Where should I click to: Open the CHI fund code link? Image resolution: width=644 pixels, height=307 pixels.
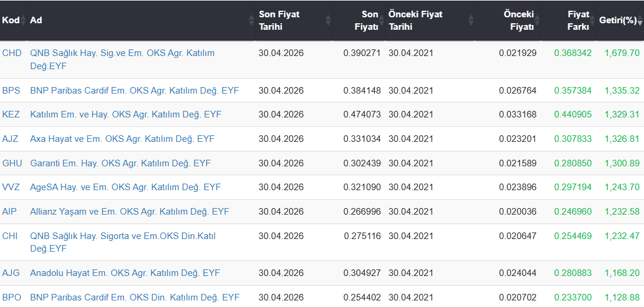pyautogui.click(x=10, y=236)
